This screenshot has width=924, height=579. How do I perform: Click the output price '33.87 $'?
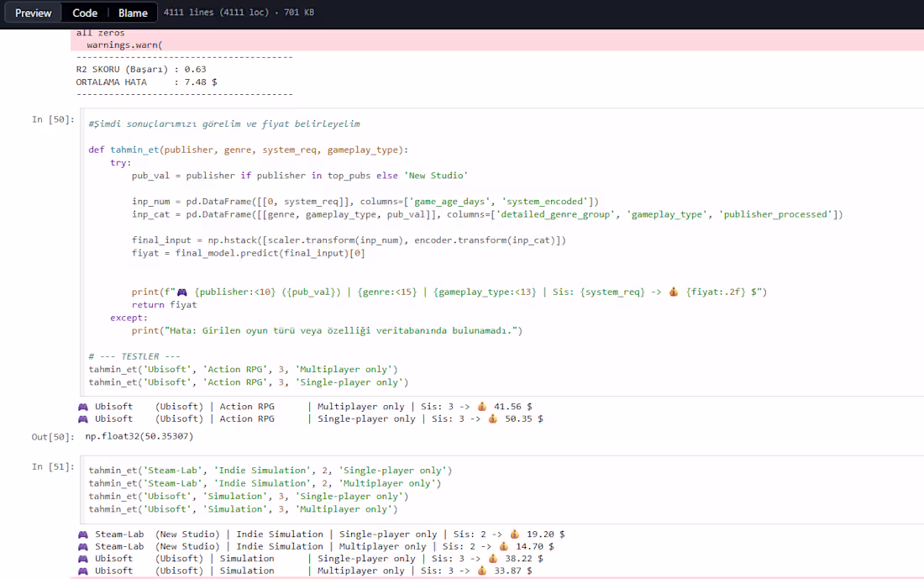click(512, 571)
